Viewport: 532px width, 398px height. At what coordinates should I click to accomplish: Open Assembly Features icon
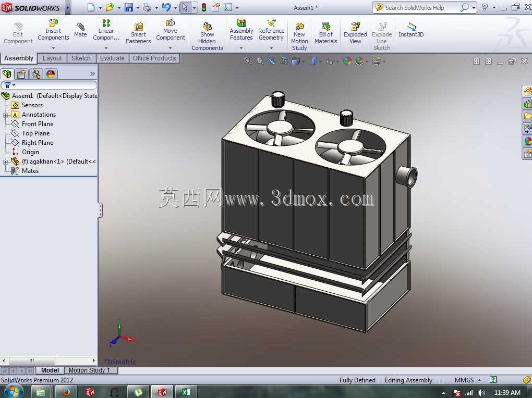(241, 23)
